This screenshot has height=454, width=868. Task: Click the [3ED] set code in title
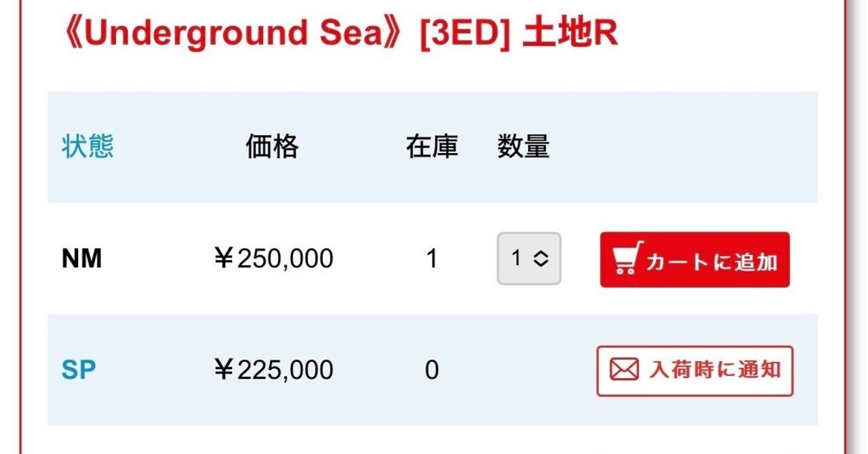(x=465, y=34)
